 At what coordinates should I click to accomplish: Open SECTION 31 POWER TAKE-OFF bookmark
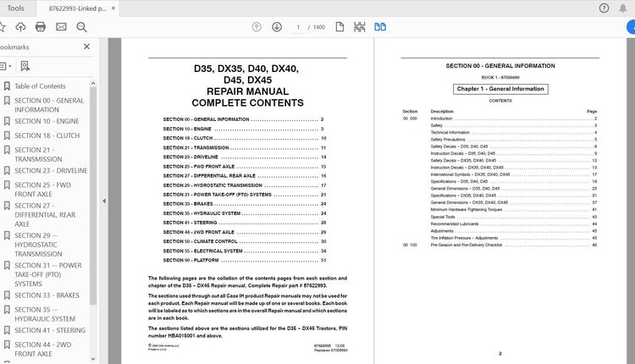[x=48, y=274]
